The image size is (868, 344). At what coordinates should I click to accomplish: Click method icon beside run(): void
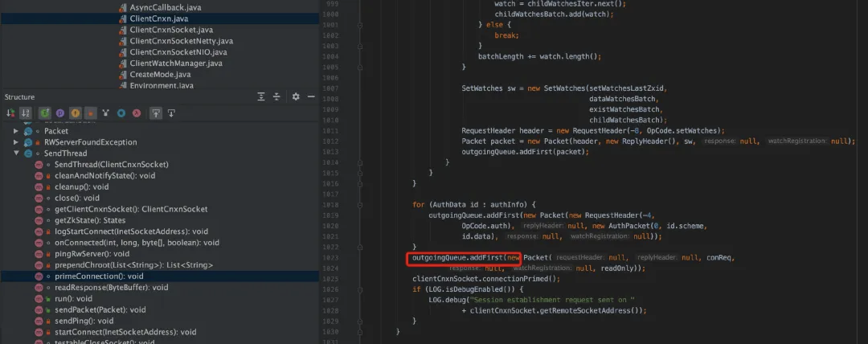click(39, 298)
